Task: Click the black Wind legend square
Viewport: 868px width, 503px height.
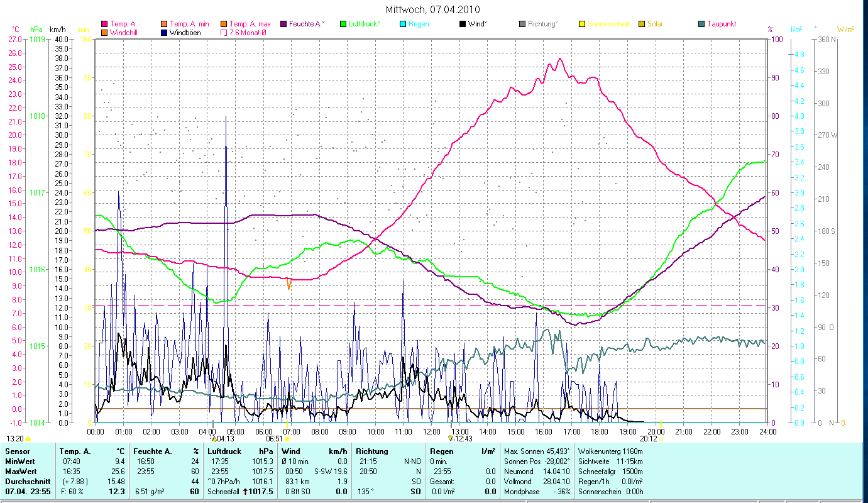Action: tap(463, 24)
